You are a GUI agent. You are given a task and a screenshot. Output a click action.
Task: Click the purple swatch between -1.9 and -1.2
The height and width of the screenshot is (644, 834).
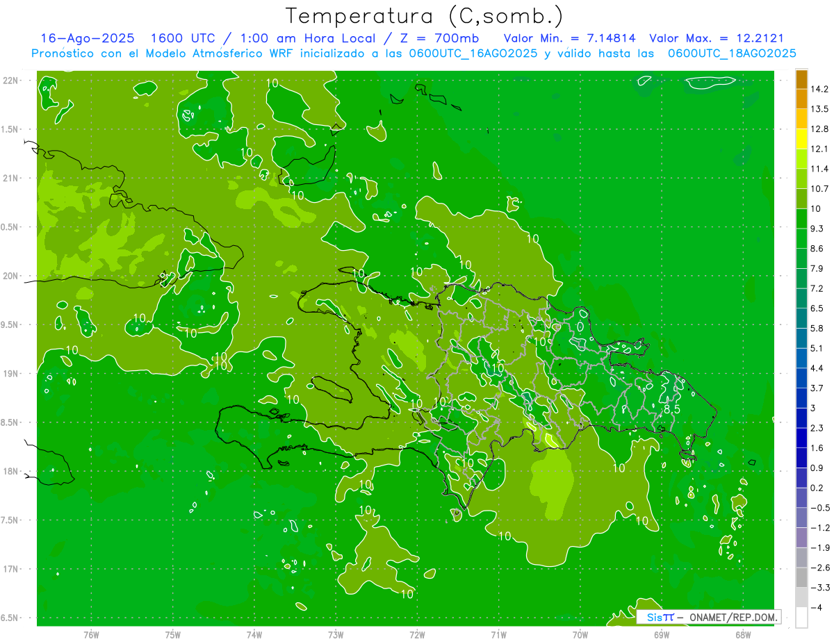pos(801,538)
